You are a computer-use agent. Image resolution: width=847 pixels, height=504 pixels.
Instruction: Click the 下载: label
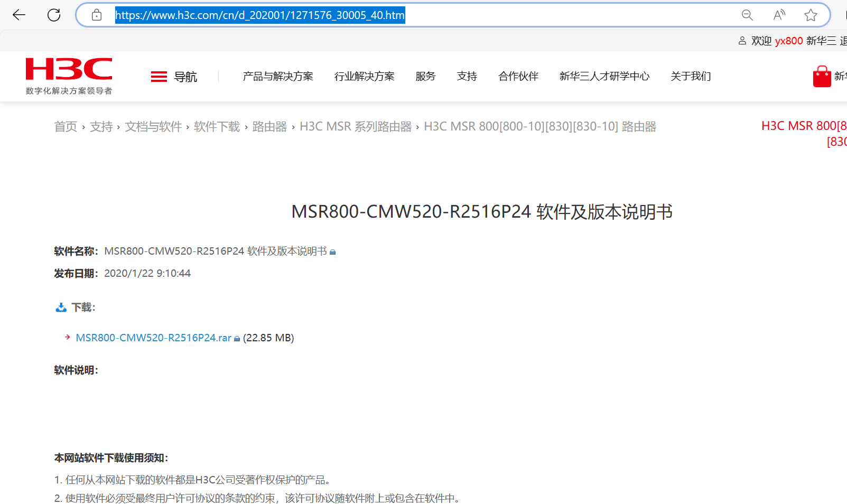(x=83, y=307)
